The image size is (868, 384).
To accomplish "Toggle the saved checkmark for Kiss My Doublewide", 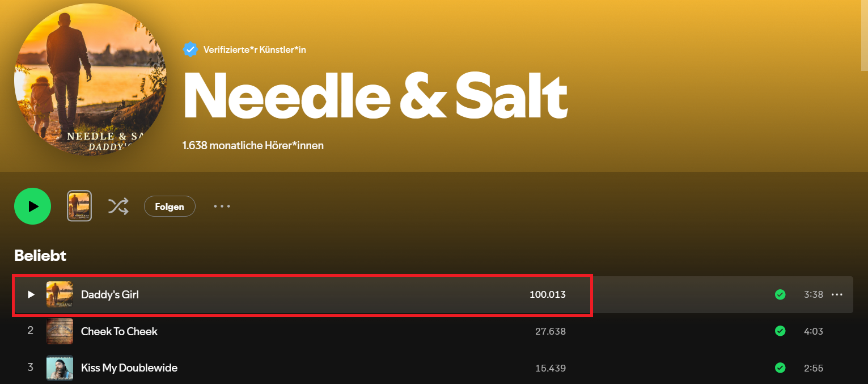I will point(780,368).
